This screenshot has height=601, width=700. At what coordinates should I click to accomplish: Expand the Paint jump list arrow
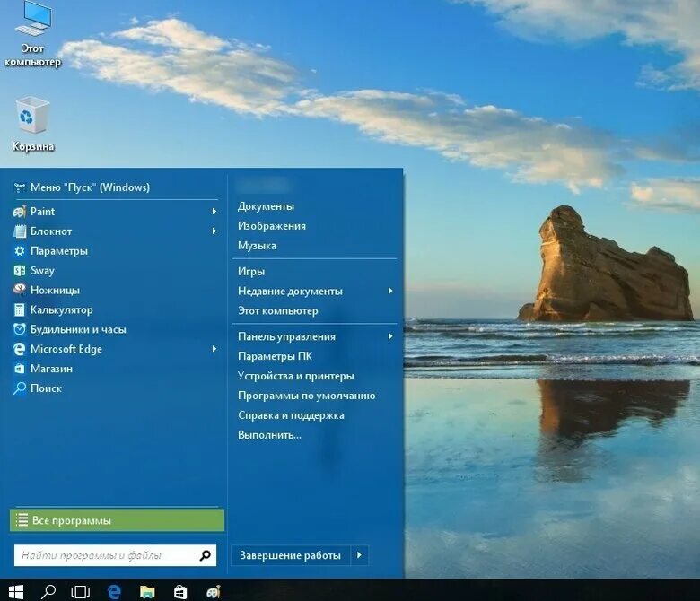pyautogui.click(x=214, y=212)
